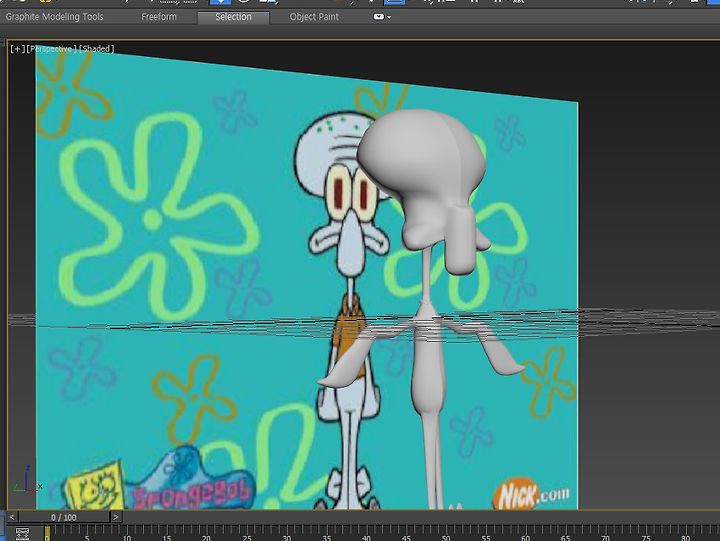Open the Shaded viewport shading menu

coord(96,49)
